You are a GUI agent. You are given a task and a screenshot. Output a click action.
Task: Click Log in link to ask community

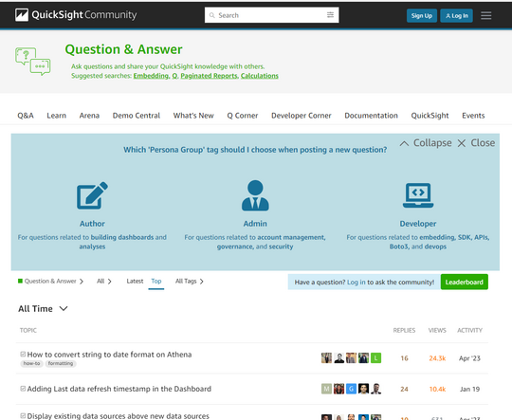(356, 283)
